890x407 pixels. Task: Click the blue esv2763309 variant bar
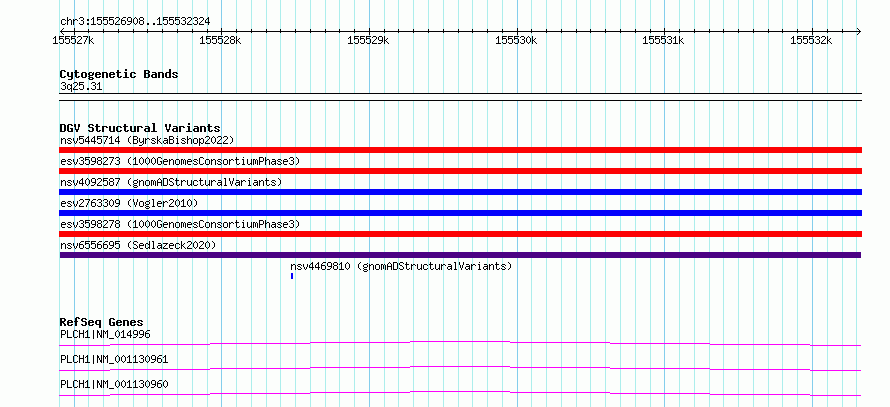pos(460,213)
